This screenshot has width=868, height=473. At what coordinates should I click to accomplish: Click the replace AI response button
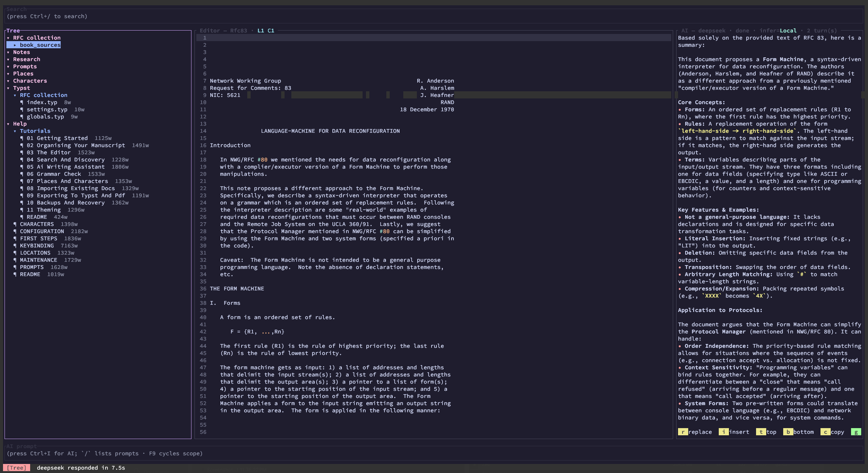(695, 432)
